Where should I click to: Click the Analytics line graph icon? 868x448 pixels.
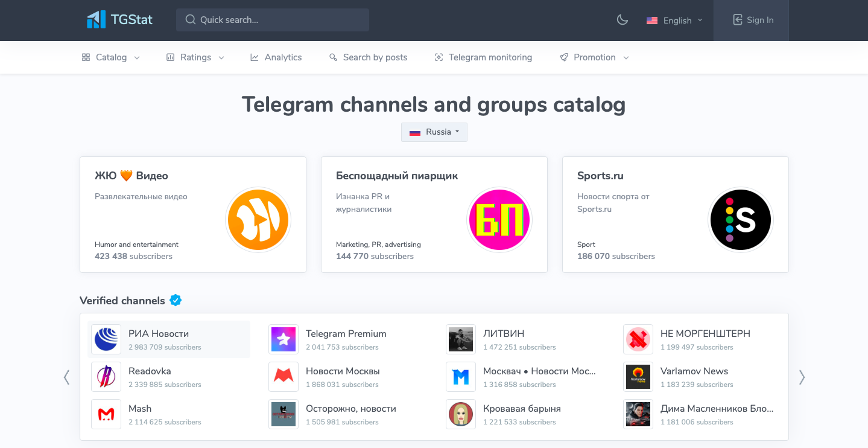click(255, 57)
